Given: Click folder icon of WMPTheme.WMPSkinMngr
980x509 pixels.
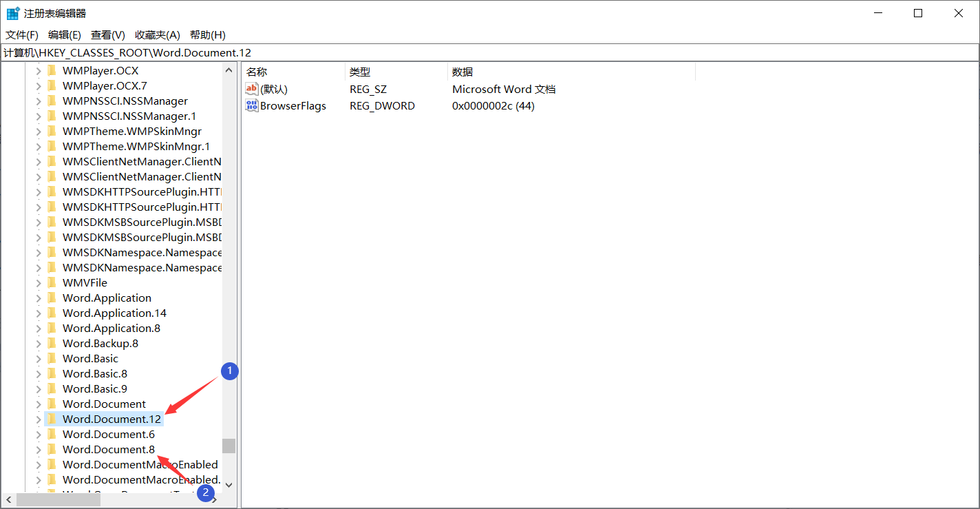Looking at the screenshot, I should [x=52, y=131].
